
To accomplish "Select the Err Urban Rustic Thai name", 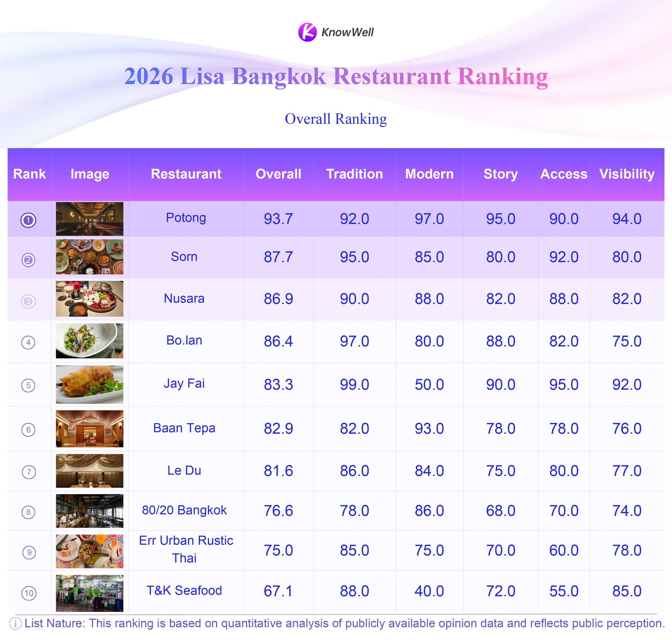I will click(186, 550).
